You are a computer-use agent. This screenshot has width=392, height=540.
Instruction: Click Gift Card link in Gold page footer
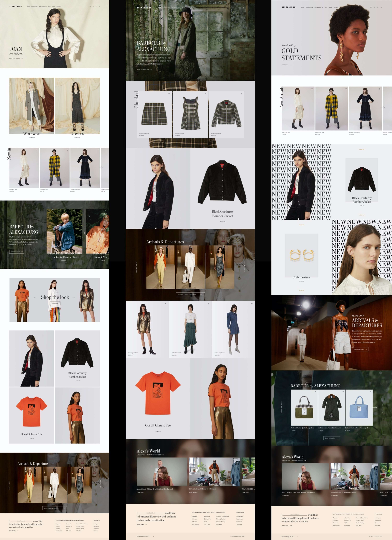click(x=347, y=525)
